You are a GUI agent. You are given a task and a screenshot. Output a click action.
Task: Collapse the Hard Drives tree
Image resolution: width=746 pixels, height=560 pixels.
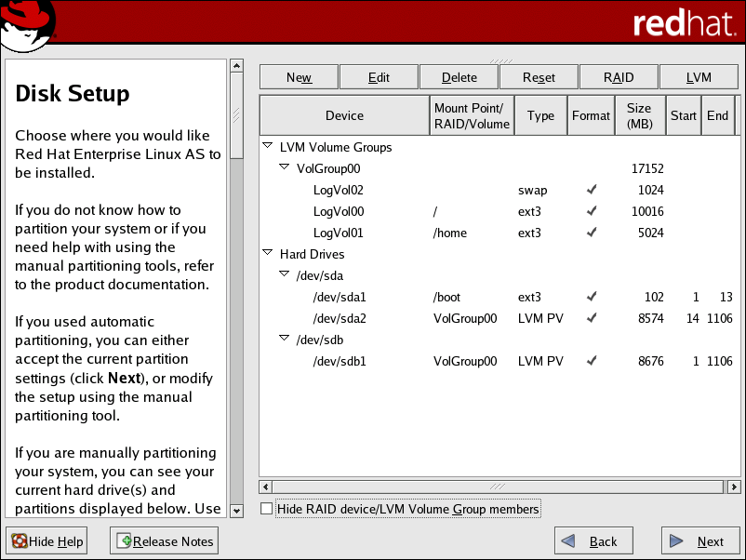click(x=269, y=254)
